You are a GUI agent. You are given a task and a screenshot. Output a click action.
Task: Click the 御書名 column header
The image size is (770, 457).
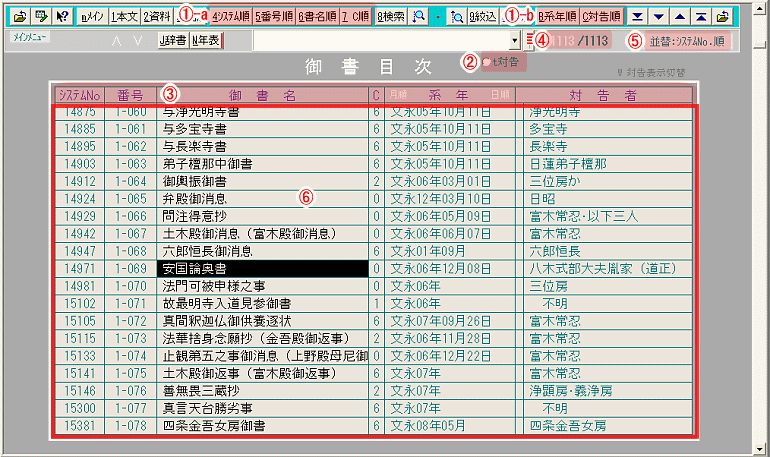coord(260,95)
